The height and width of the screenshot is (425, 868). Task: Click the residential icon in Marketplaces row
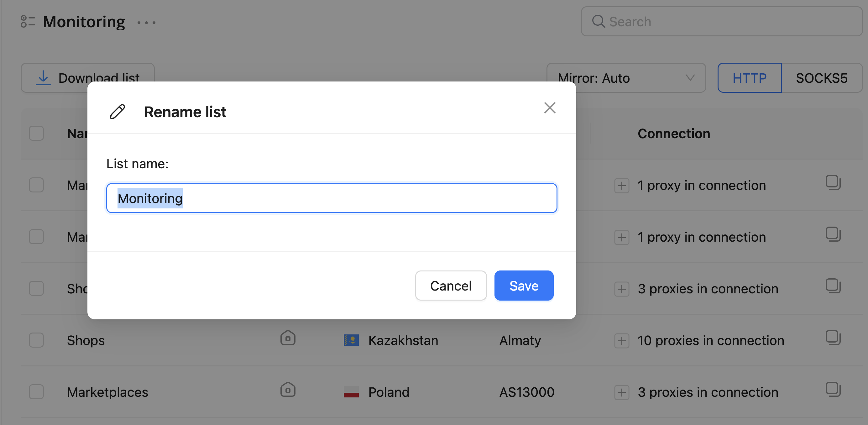[x=288, y=390]
